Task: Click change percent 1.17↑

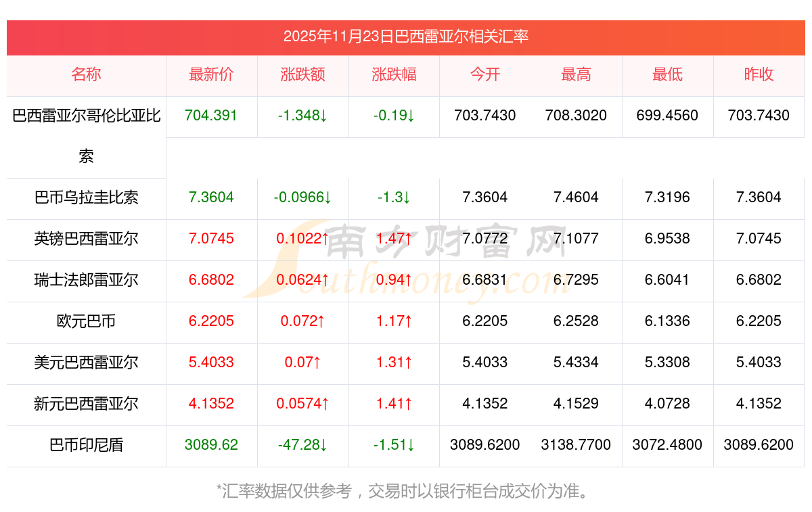Action: [394, 321]
